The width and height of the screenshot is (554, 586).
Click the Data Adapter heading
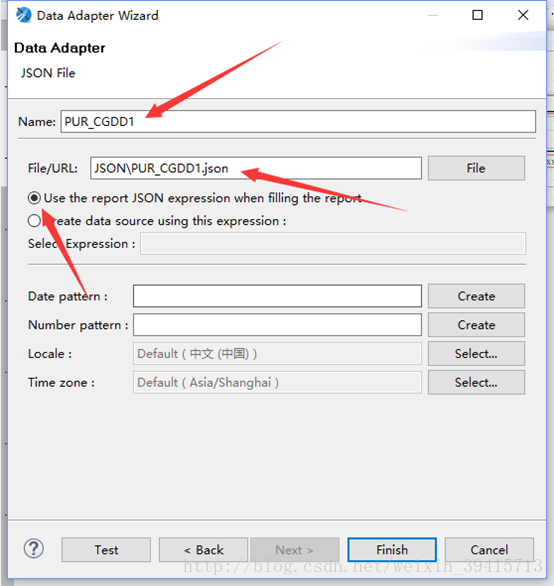(x=60, y=48)
